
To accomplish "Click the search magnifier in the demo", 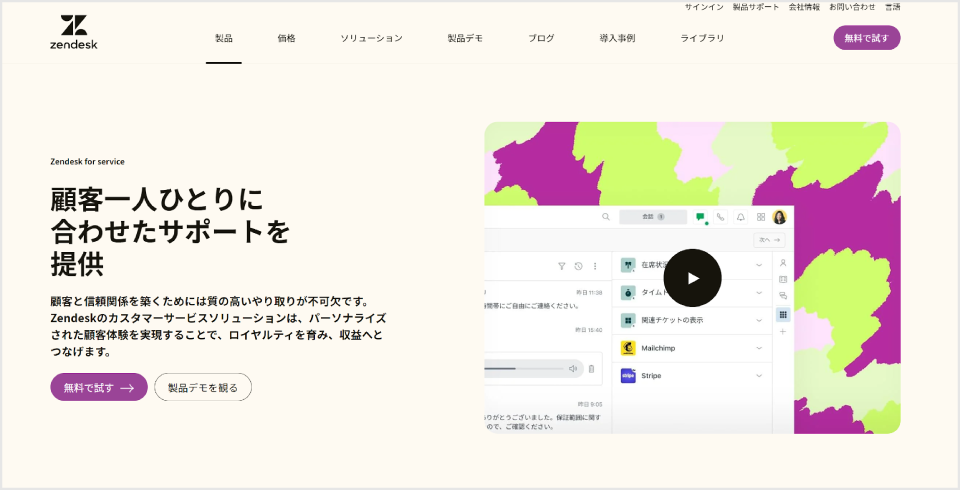I will (x=606, y=217).
